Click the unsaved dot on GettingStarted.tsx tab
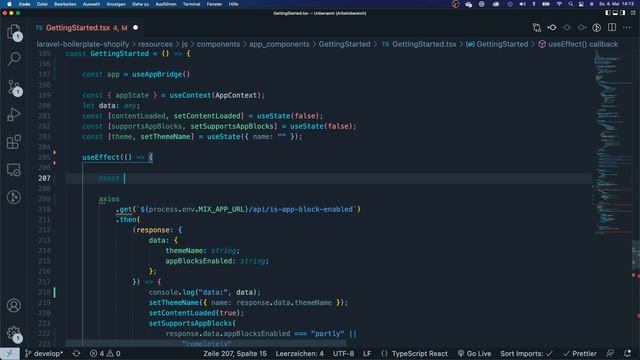 tap(136, 28)
